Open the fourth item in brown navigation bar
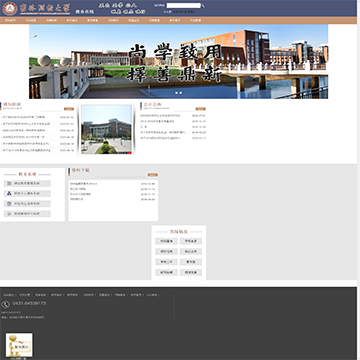Screen dimensions: 360x360 click(x=72, y=20)
